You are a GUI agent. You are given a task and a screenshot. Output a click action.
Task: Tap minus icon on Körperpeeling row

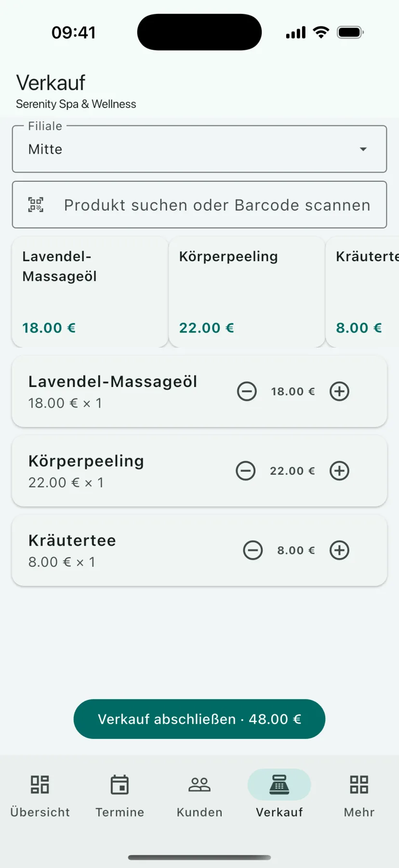(x=246, y=471)
